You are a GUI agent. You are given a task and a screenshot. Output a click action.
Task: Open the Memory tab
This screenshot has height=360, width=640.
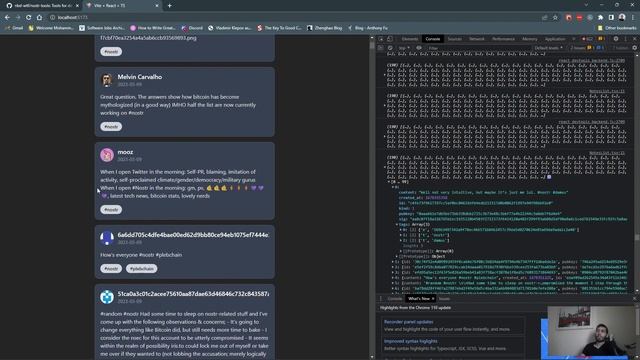pyautogui.click(x=530, y=39)
